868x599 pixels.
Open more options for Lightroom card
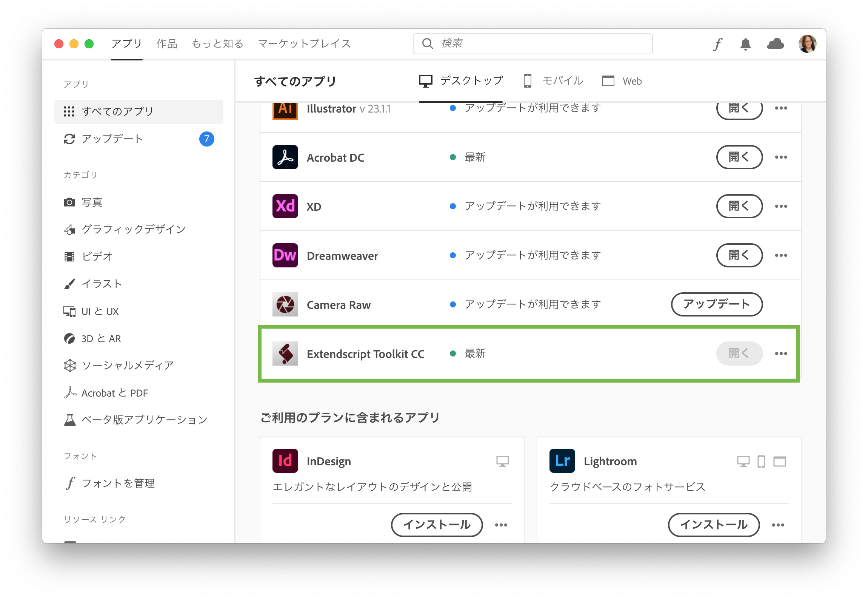point(778,525)
